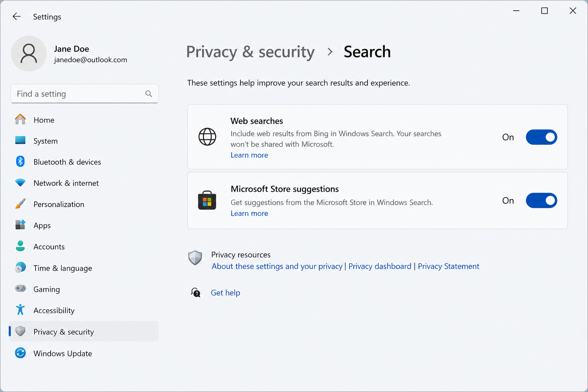Turn off Web searches toggle
Screen dimensions: 588x392
pos(541,137)
